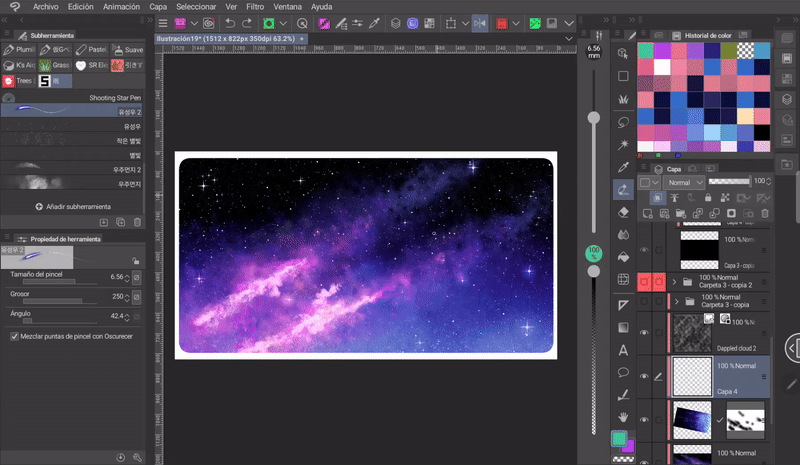Click the flip horizontal icon in the command bar

[479, 22]
